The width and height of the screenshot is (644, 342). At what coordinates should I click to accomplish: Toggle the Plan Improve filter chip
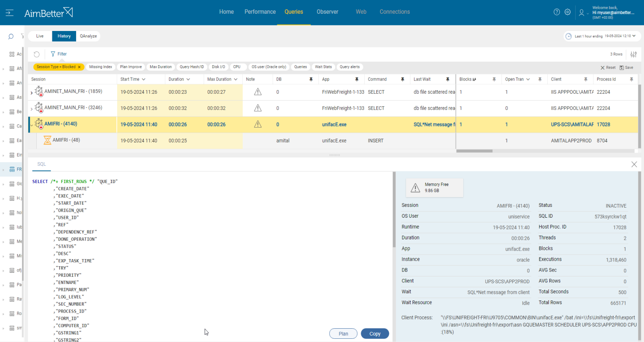tap(131, 67)
